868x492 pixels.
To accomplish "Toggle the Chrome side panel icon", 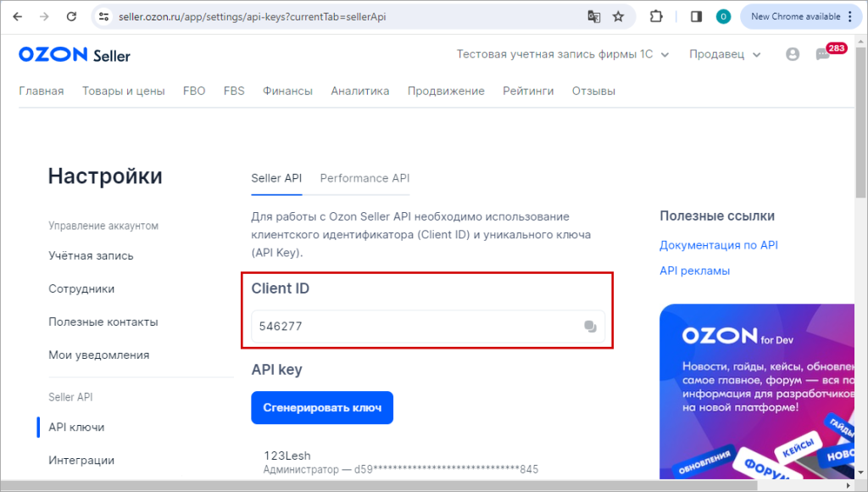I will [697, 17].
